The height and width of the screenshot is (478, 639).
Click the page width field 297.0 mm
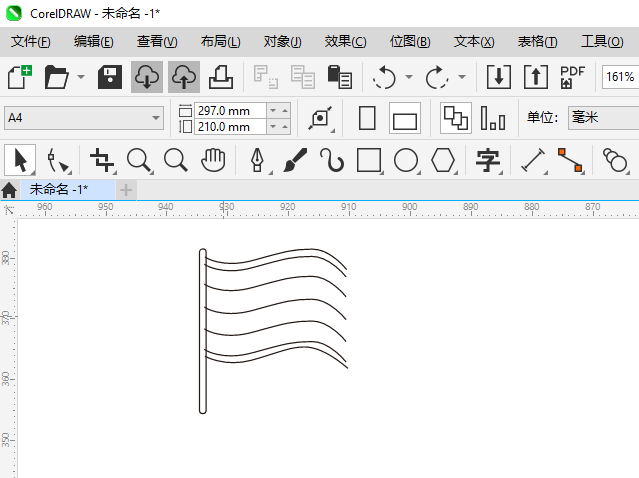[231, 110]
